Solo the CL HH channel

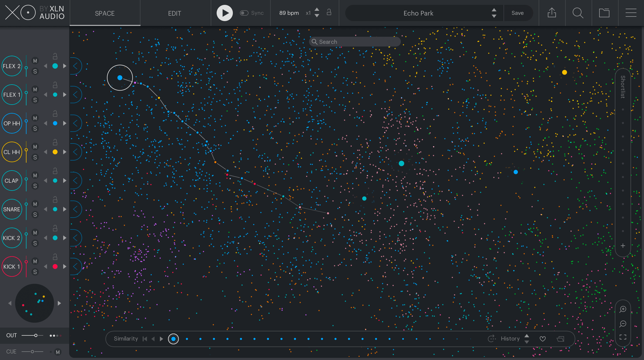click(35, 157)
